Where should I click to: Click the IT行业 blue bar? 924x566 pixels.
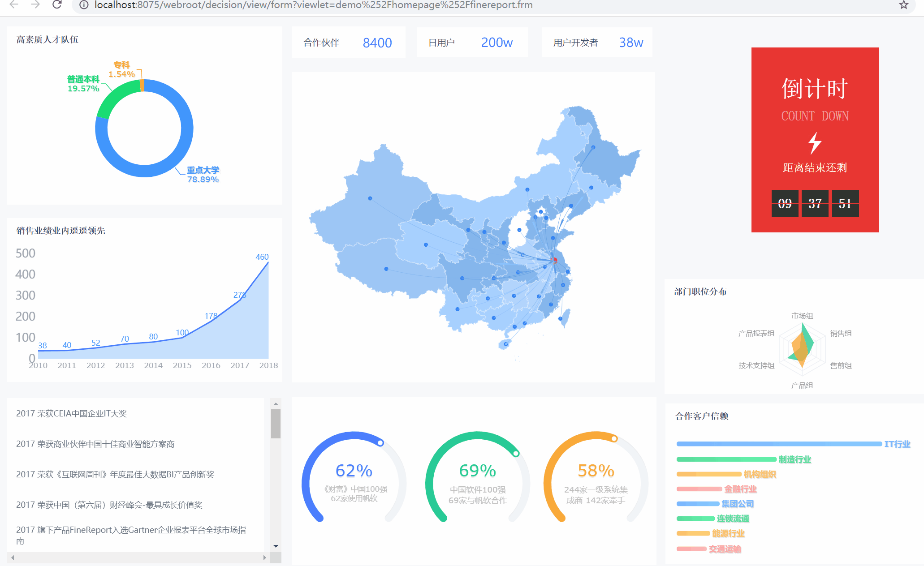pos(779,444)
